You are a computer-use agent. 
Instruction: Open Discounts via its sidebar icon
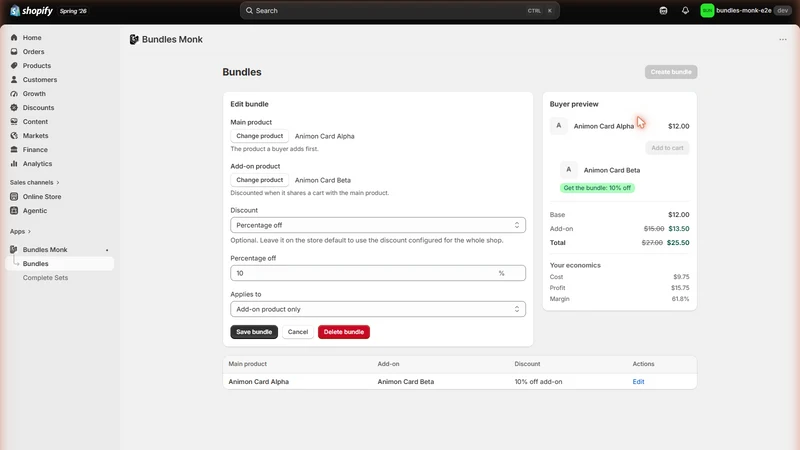[x=14, y=108]
